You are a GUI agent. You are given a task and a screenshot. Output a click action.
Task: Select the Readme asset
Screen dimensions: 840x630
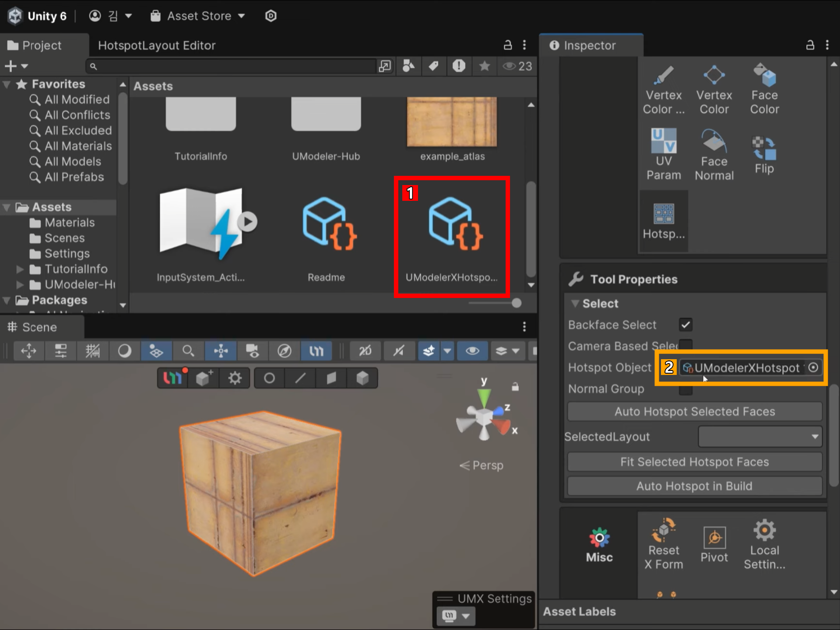[326, 237]
